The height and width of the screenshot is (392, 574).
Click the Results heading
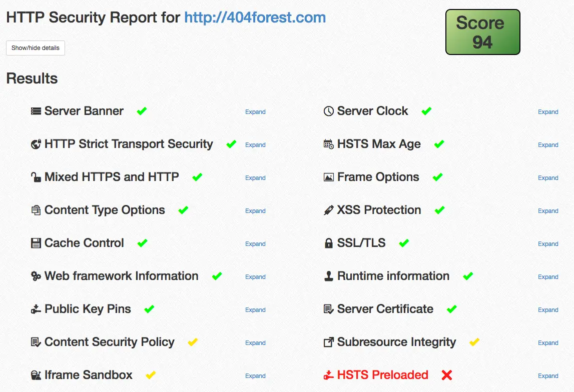click(32, 78)
